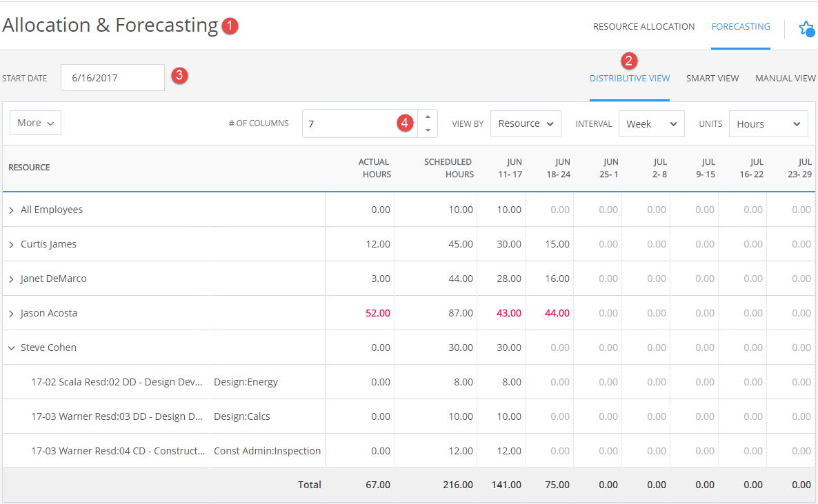Expand the Jason Acosta row
This screenshot has width=818, height=504.
[x=12, y=312]
